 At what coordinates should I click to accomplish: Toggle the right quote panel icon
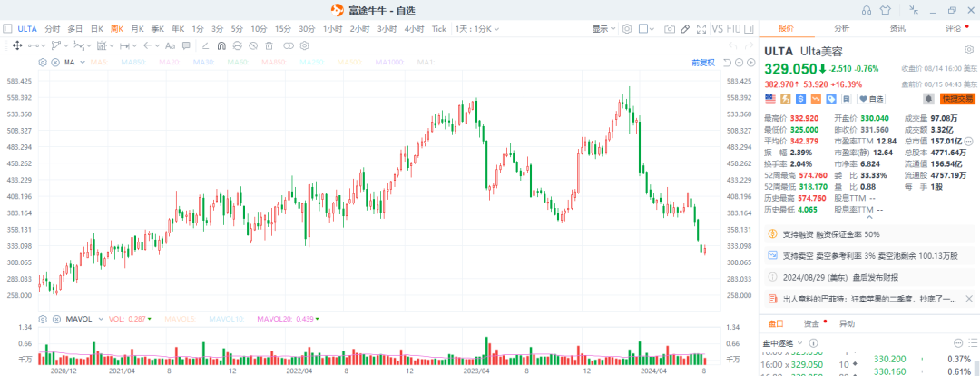(x=750, y=29)
